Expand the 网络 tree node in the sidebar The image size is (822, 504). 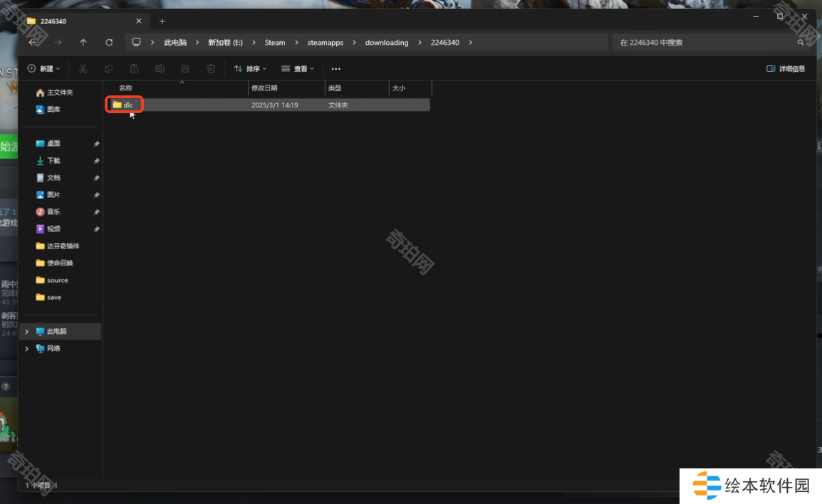pos(27,349)
